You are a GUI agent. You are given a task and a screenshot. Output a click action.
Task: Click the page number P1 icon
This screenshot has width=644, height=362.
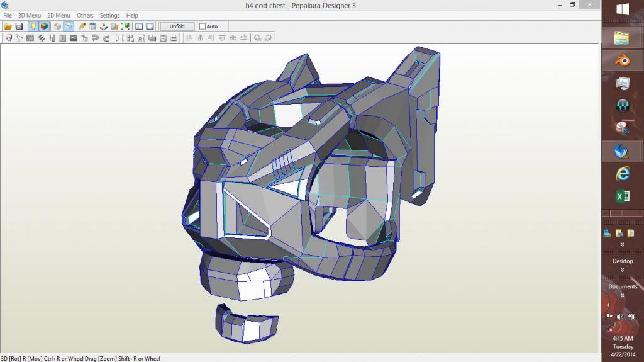[x=142, y=38]
